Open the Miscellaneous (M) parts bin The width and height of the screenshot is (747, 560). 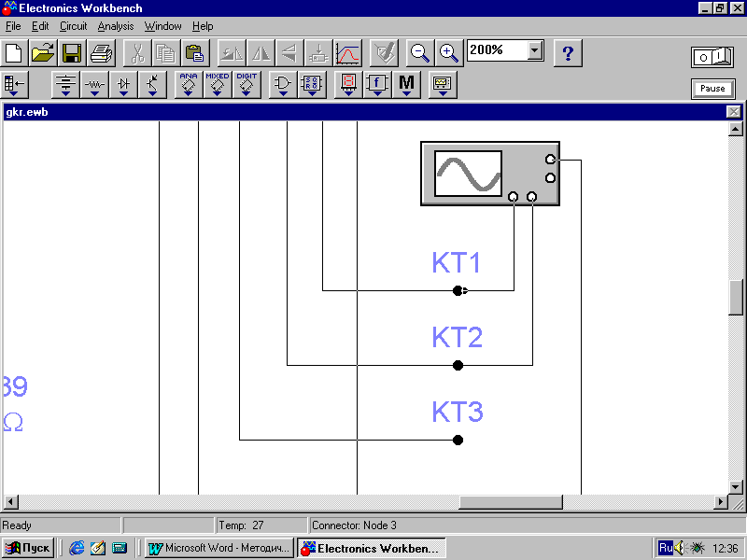[x=406, y=85]
